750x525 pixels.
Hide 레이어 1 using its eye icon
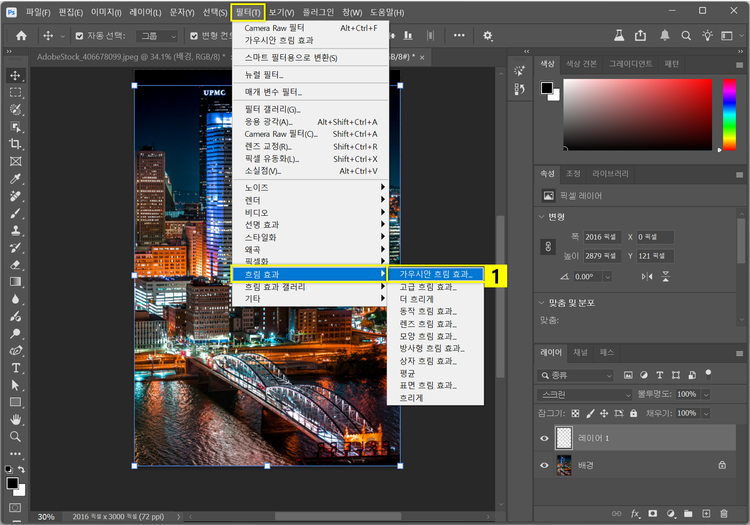click(x=545, y=438)
